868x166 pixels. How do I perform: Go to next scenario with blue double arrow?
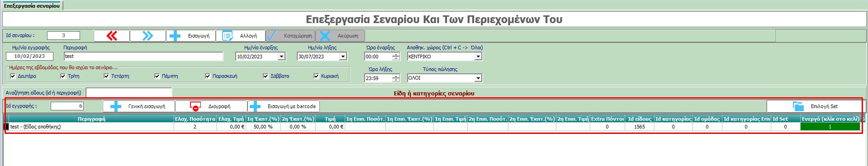[x=148, y=36]
